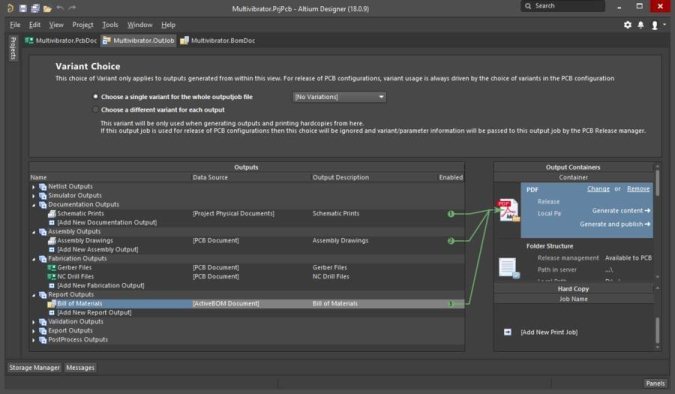Open the Project menu
The height and width of the screenshot is (394, 675).
click(83, 25)
